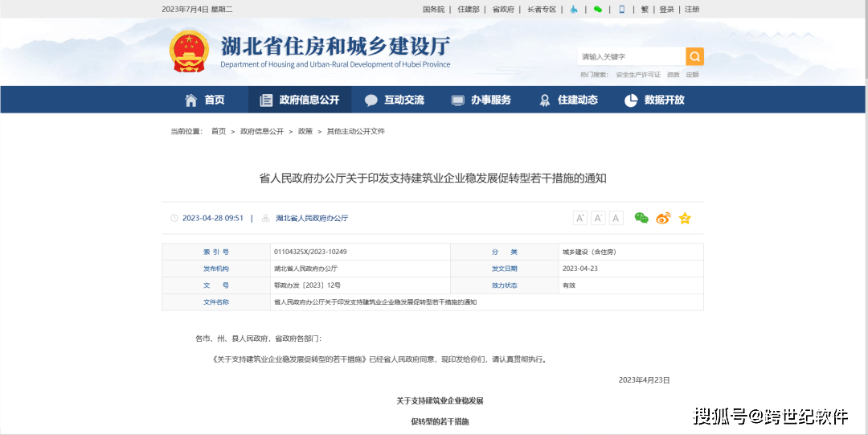
Task: Open the 办事服务 navigation tab
Action: point(481,100)
